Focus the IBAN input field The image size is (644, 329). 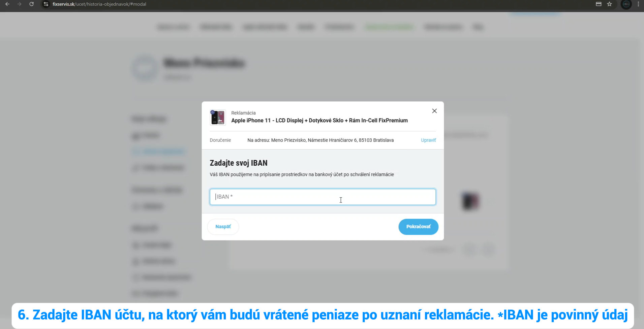pyautogui.click(x=323, y=197)
